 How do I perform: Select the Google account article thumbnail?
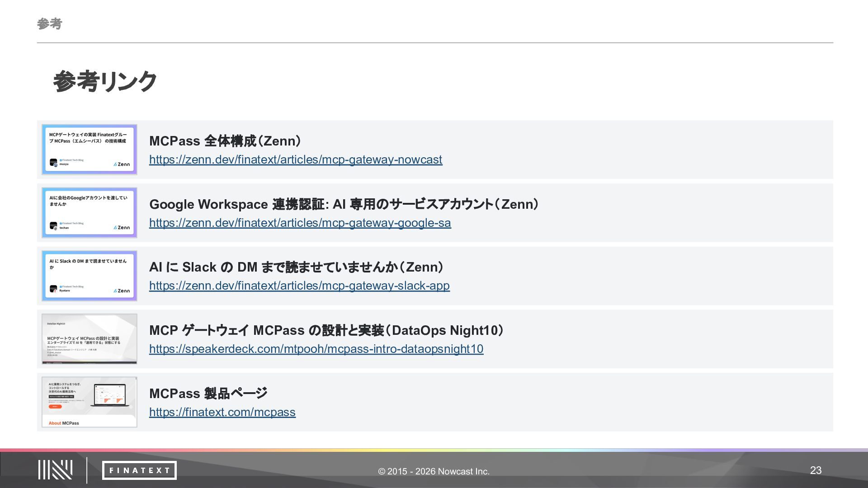(90, 213)
